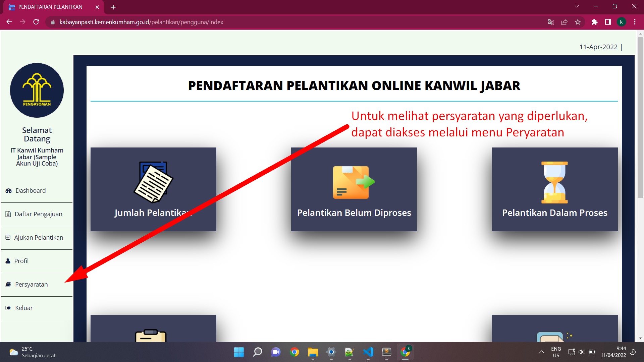644x362 pixels.
Task: Toggle Chrome side panel button
Action: coord(608,22)
